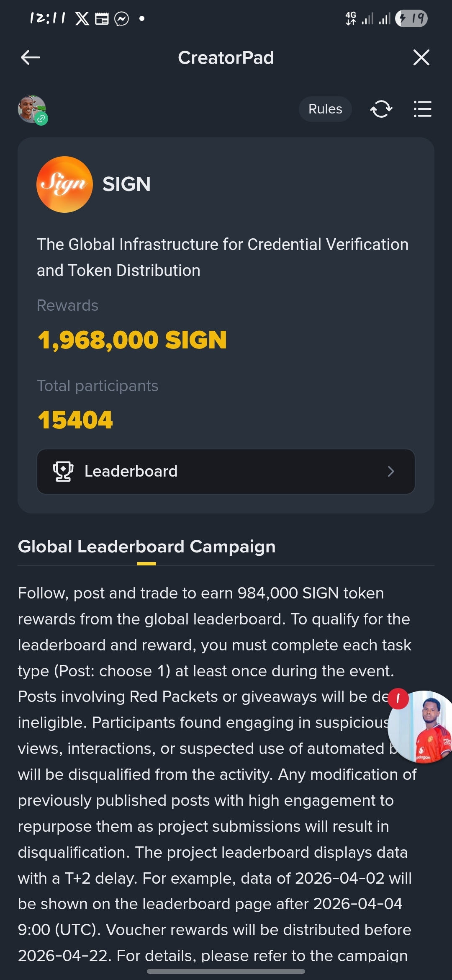Tap the SIGN project title
This screenshot has height=980, width=452.
(x=126, y=184)
